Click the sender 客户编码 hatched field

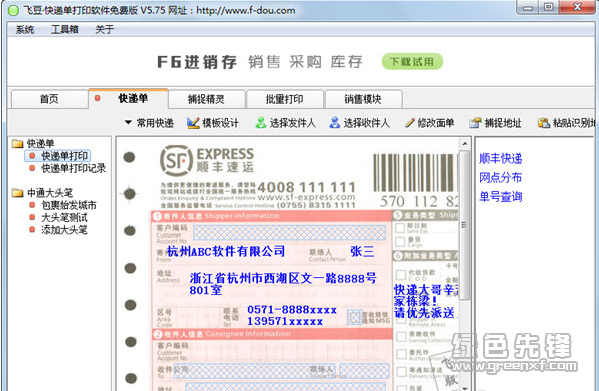pyautogui.click(x=289, y=233)
